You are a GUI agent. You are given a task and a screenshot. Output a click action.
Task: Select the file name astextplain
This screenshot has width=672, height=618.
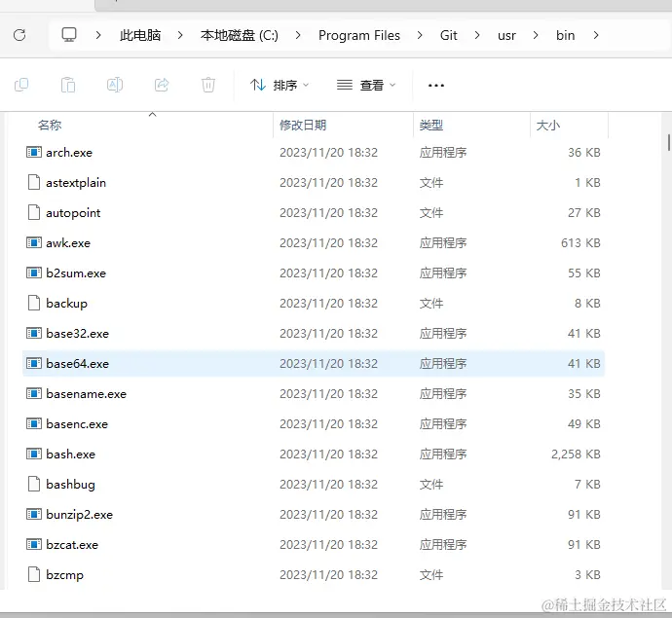76,182
